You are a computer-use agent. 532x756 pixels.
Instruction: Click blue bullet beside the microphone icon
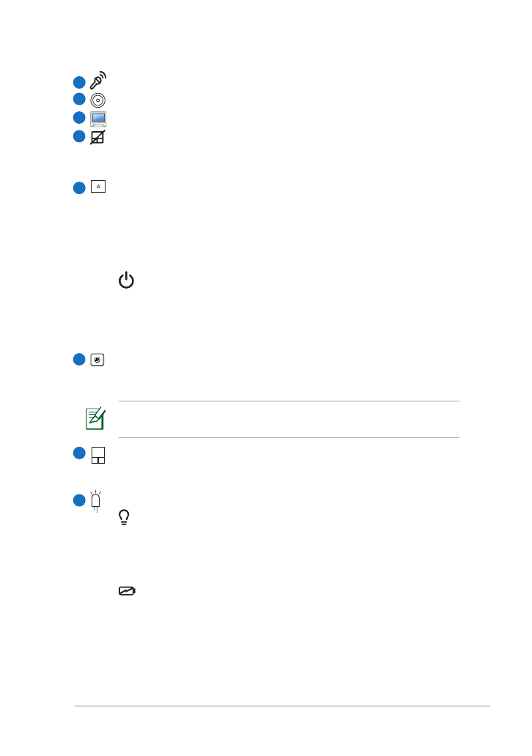pyautogui.click(x=79, y=83)
